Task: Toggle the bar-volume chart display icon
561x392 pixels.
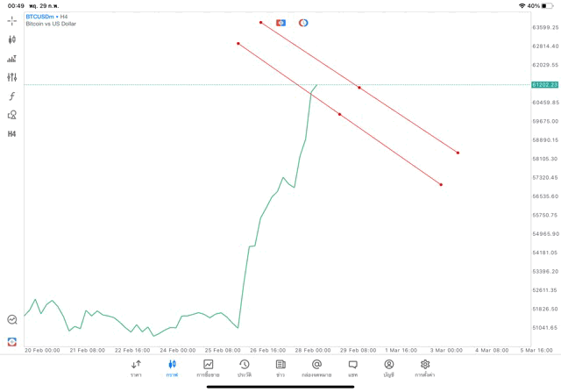Action: 11,59
